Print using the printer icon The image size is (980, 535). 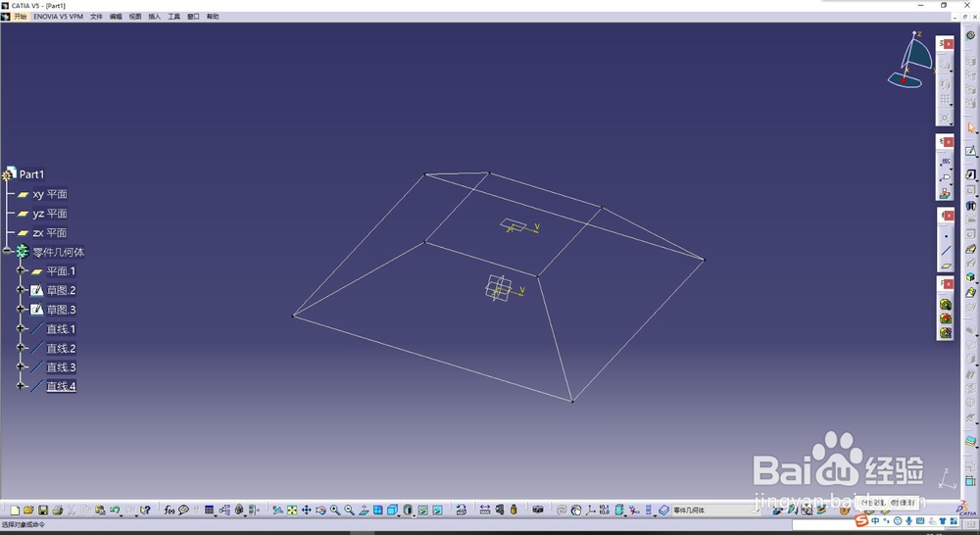(x=58, y=510)
